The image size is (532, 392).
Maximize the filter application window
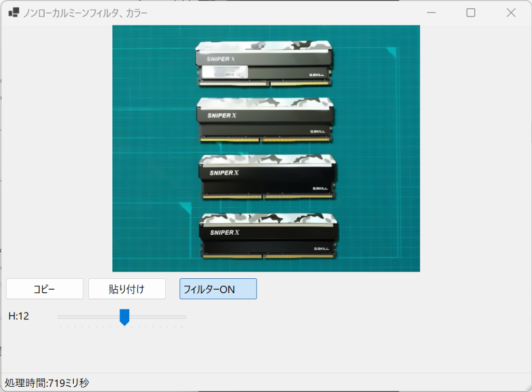(471, 13)
